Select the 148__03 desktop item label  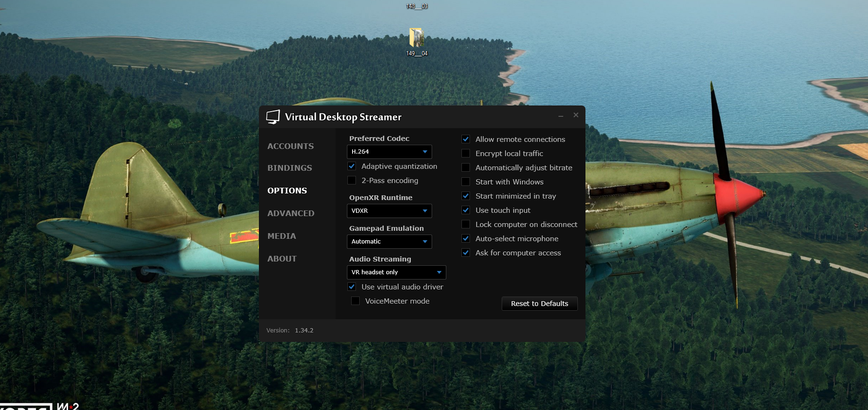(x=416, y=6)
